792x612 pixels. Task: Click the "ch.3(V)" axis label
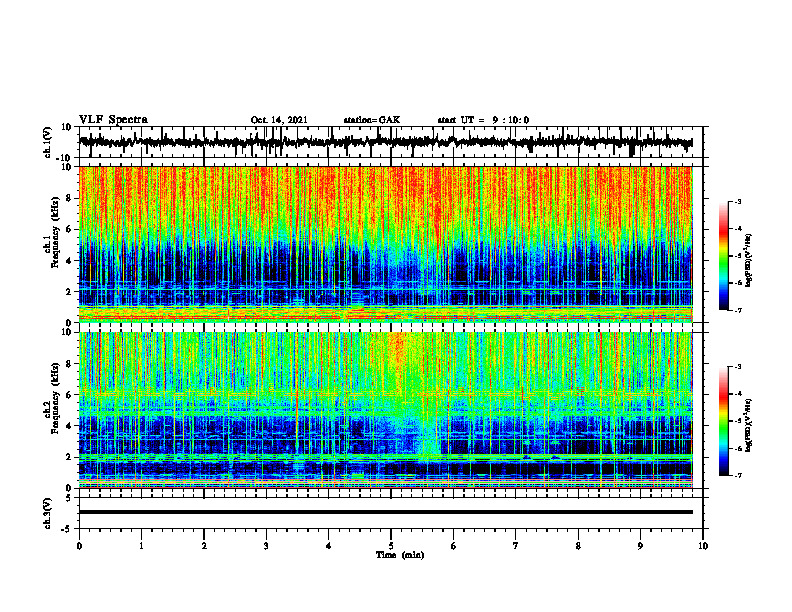coord(48,513)
